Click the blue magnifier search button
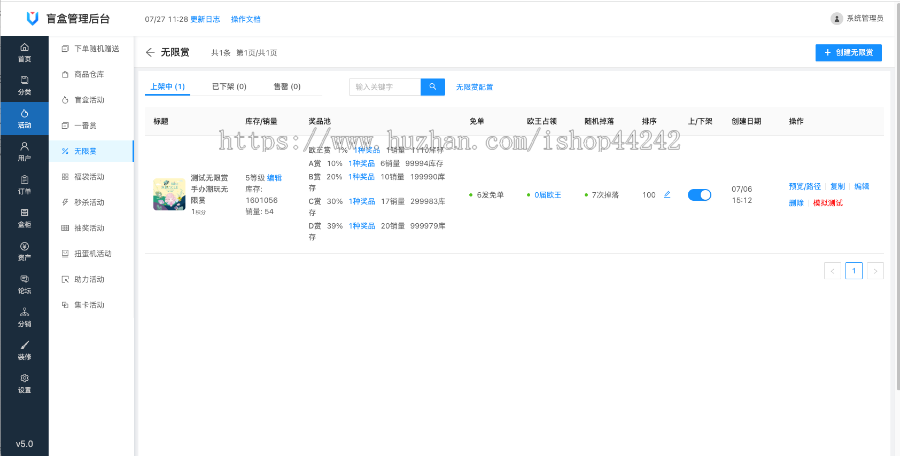The height and width of the screenshot is (456, 900). [x=433, y=87]
